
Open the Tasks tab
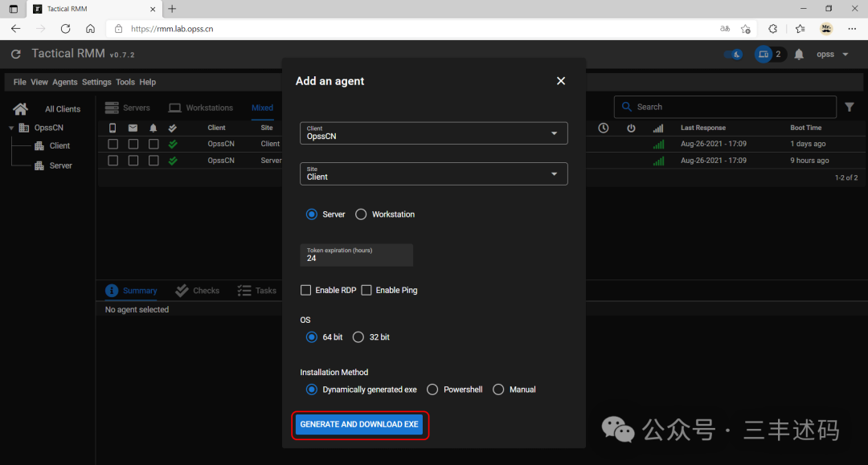(x=257, y=290)
